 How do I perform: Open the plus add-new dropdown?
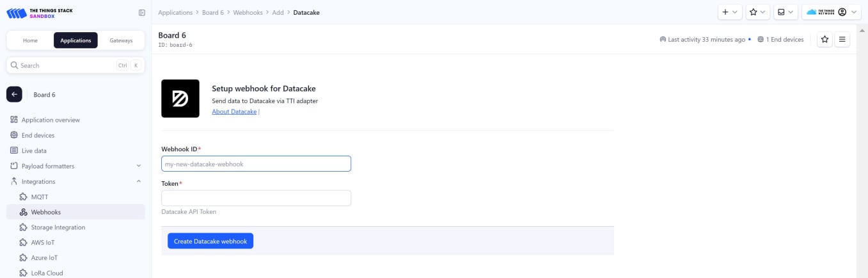730,12
